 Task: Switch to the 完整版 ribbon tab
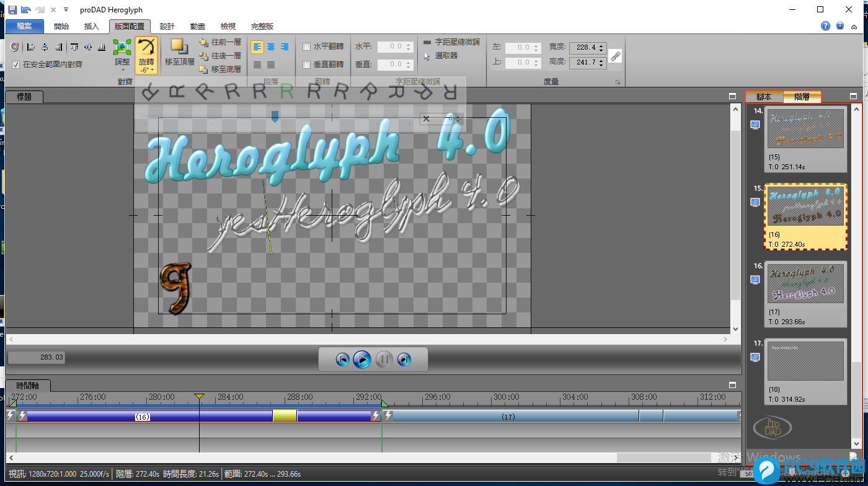click(262, 26)
